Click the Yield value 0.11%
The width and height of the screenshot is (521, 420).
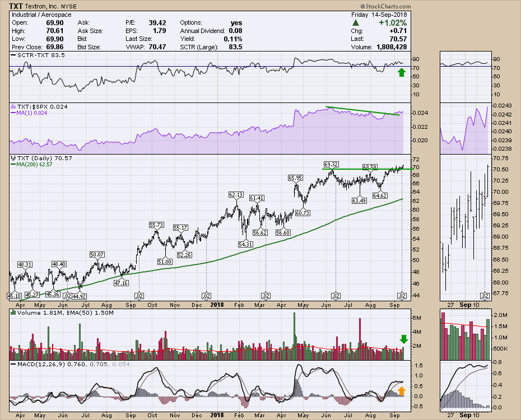233,39
